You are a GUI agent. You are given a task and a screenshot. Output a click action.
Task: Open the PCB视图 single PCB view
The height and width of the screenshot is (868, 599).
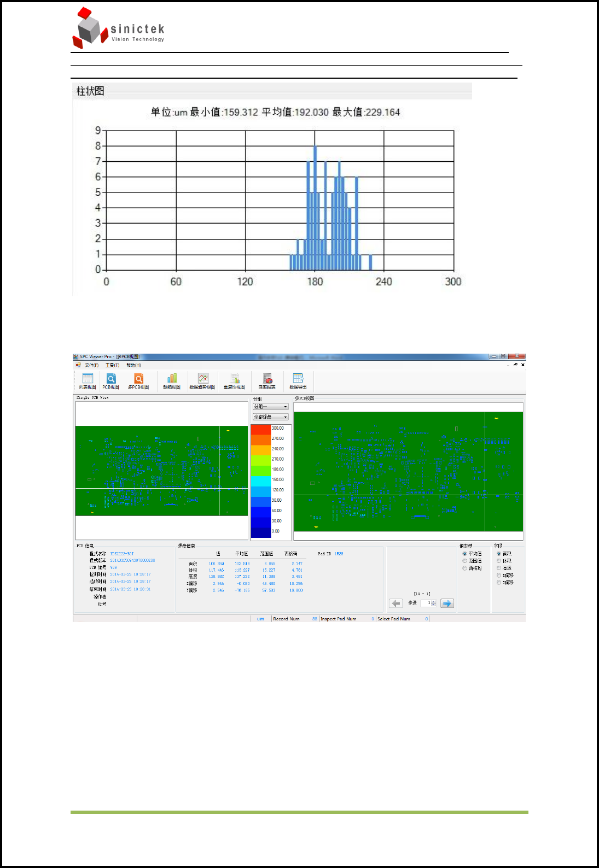pos(111,381)
